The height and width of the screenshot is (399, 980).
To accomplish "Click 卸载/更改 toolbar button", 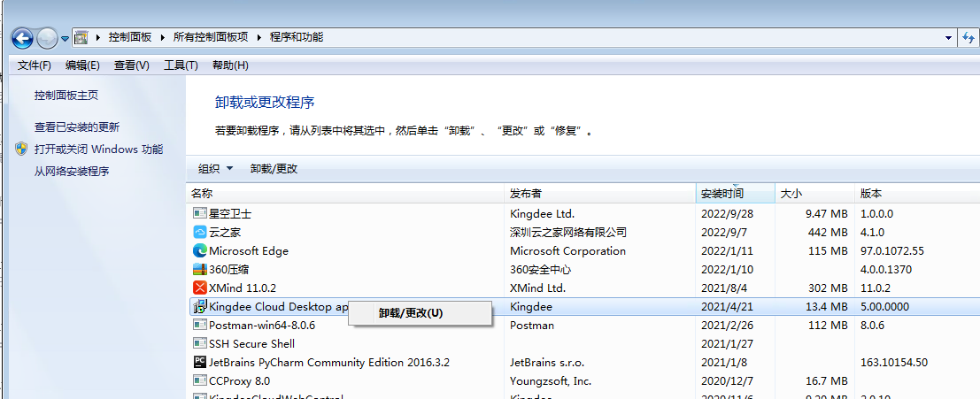I will [x=274, y=169].
